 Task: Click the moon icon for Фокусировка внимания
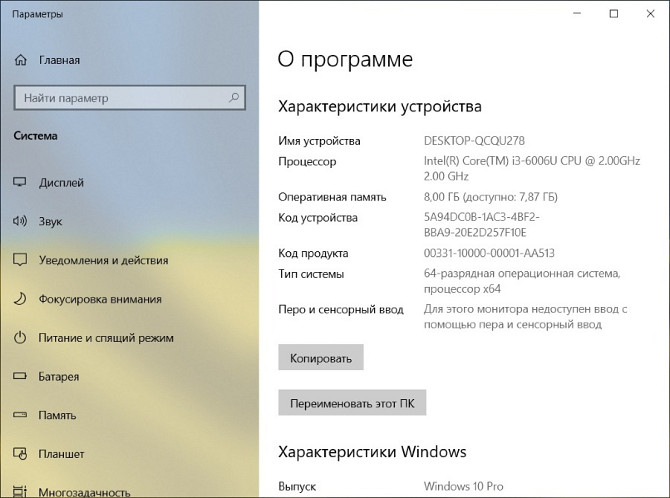tap(20, 298)
